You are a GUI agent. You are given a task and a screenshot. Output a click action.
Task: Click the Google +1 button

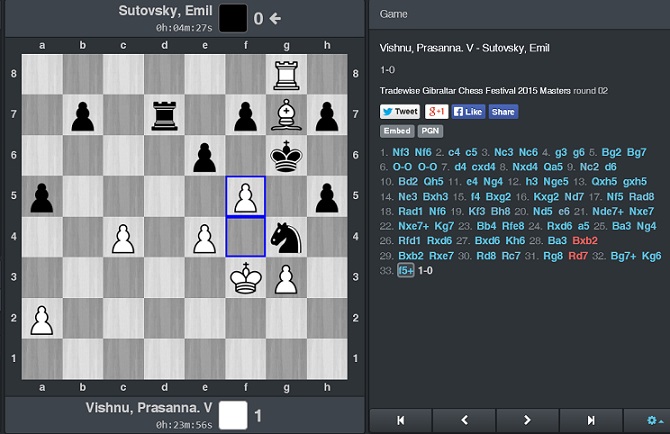click(436, 112)
